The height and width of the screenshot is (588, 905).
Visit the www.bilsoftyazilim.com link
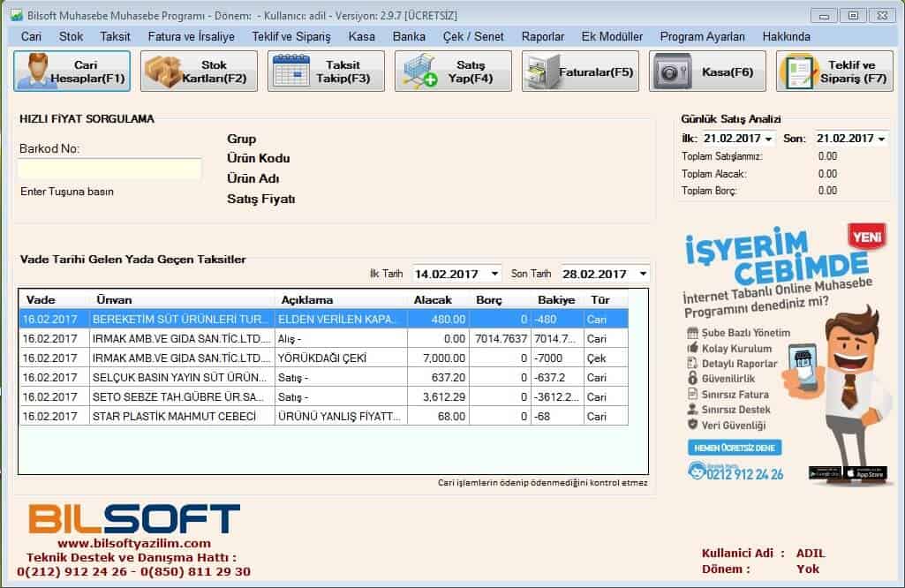133,543
